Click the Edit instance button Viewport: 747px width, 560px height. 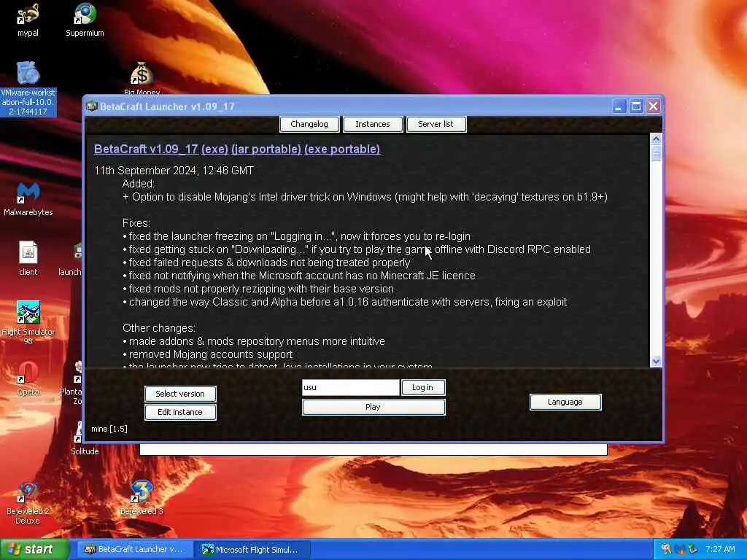(180, 412)
